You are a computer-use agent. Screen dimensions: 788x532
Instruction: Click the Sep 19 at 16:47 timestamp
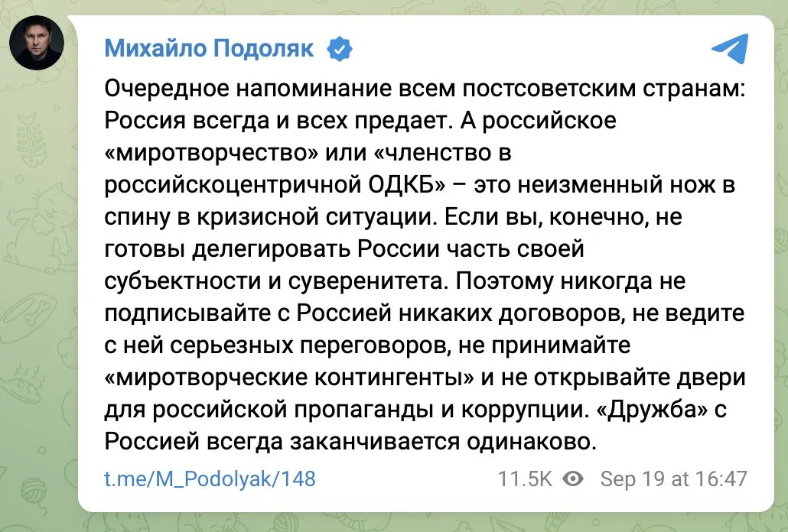coord(673,478)
